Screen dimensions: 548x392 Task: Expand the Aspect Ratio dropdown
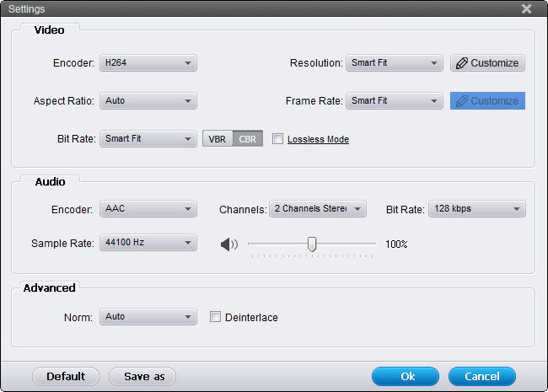click(x=148, y=100)
